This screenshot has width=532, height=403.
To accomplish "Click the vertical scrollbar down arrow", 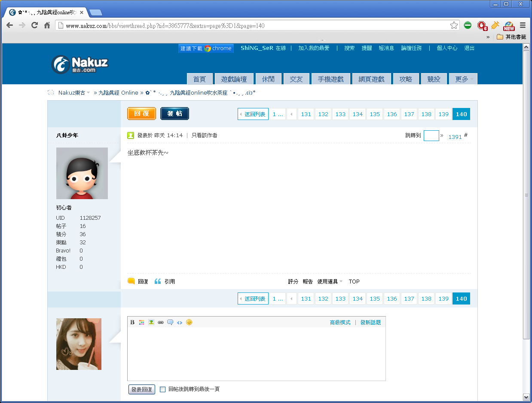I will (526, 397).
